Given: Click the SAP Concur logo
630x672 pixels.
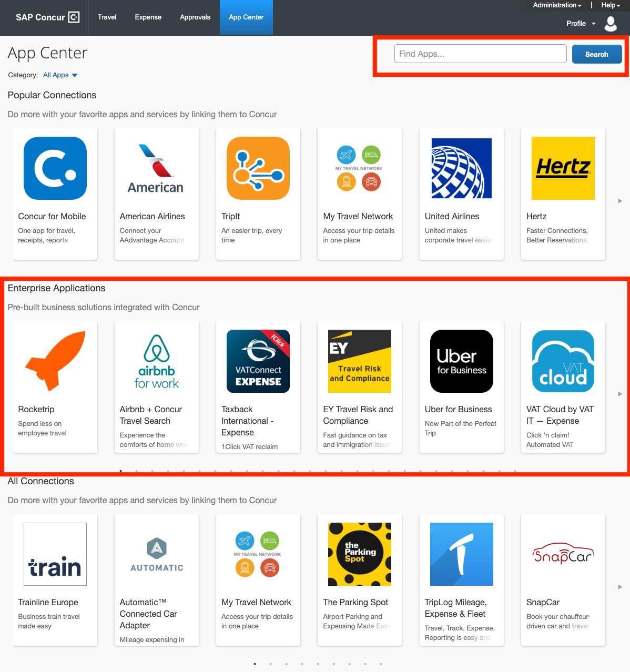Looking at the screenshot, I should 47,17.
